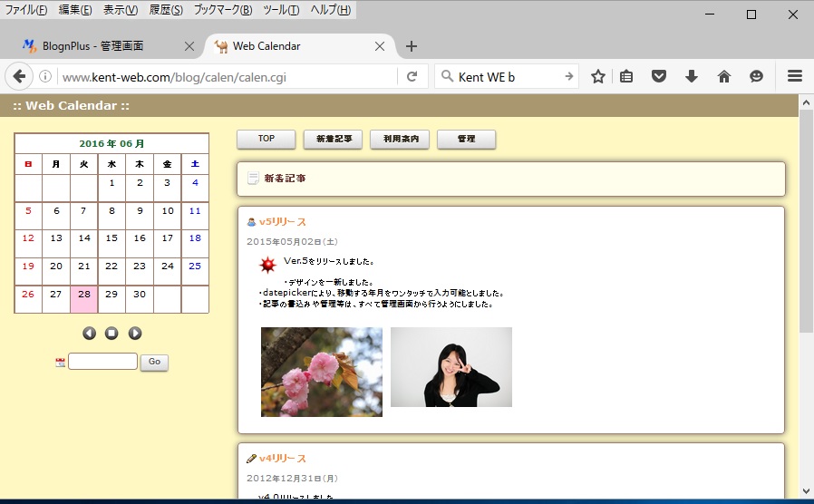Go to home page icon
The height and width of the screenshot is (504, 814).
(x=723, y=77)
